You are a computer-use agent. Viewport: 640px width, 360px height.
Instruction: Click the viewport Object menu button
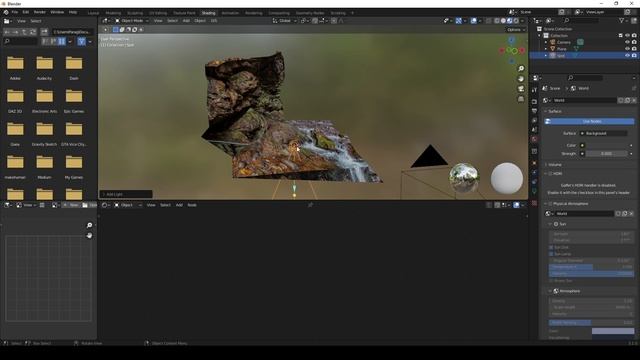click(200, 21)
